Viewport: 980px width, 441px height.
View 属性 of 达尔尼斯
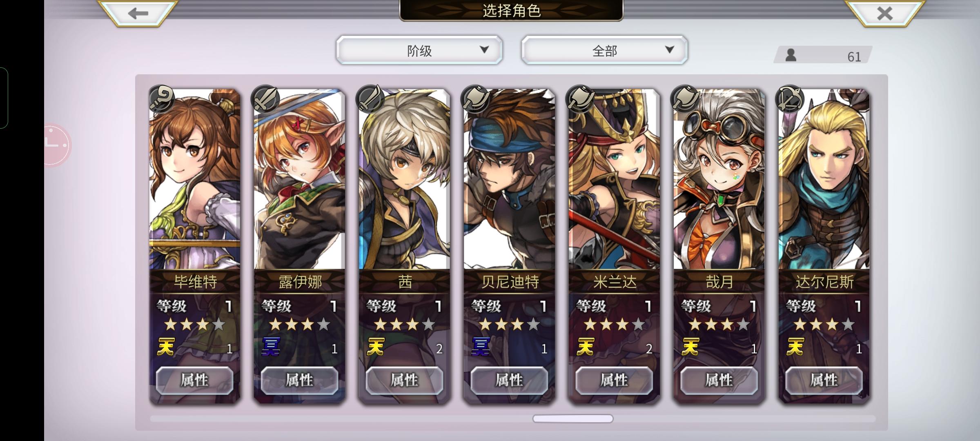(x=824, y=380)
